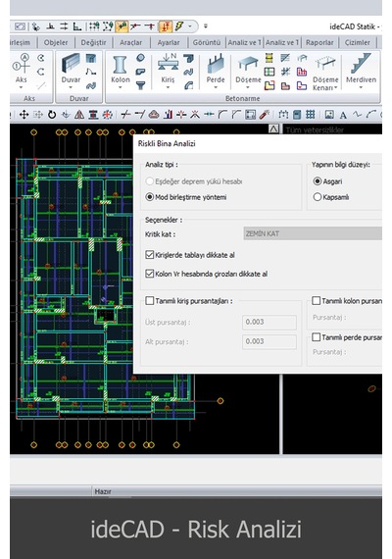The height and width of the screenshot is (559, 392).
Task: Toggle the highlighted ortho mode icon
Action: click(166, 26)
